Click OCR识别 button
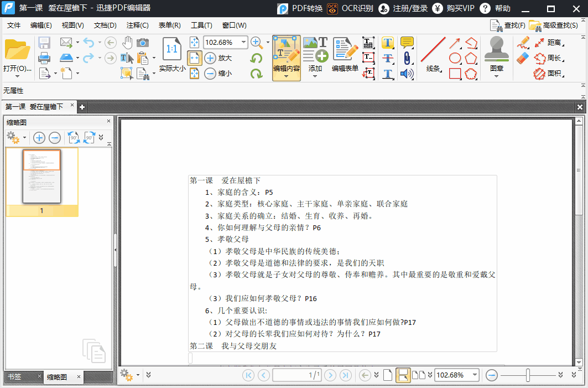Screen dimensions: 588x388 point(350,8)
